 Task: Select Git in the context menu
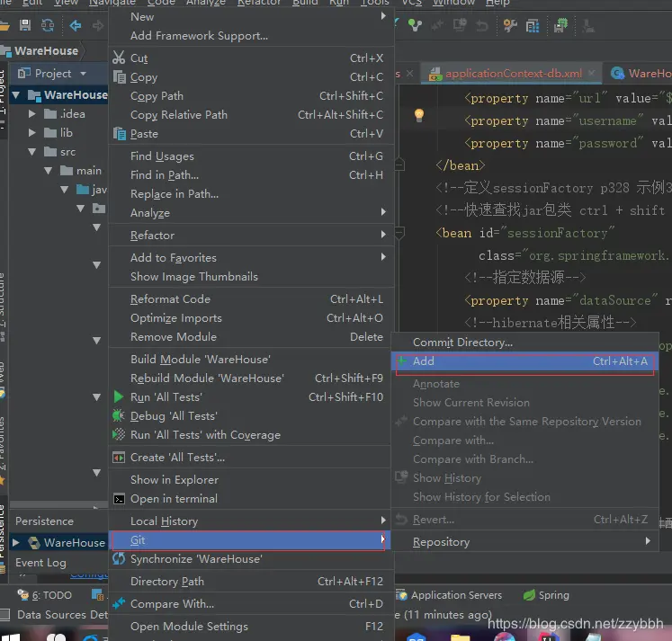click(x=250, y=540)
